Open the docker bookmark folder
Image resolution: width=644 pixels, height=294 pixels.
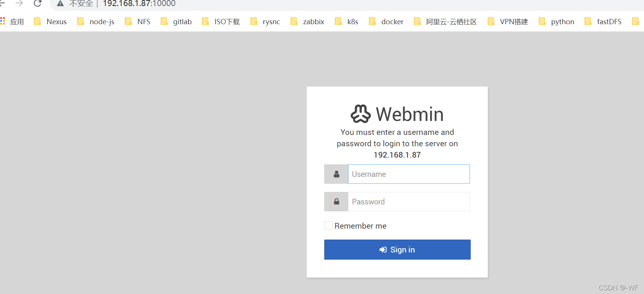click(386, 22)
